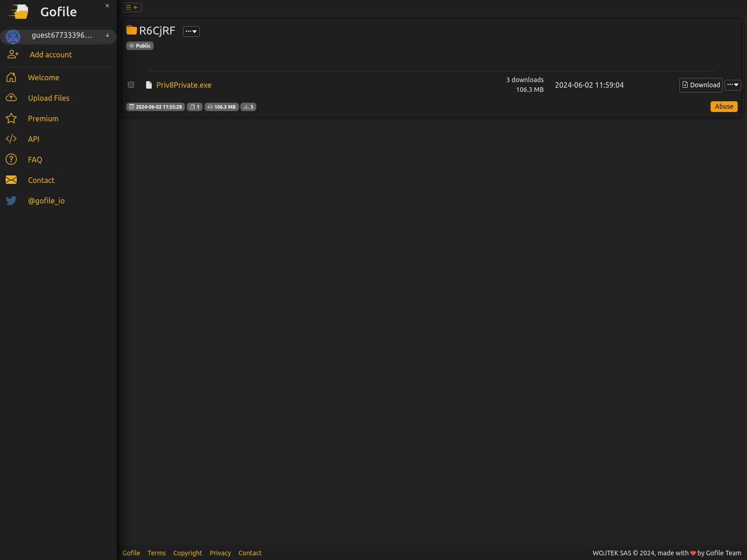Open the Gofile footer link
The height and width of the screenshot is (560, 747).
pos(131,553)
